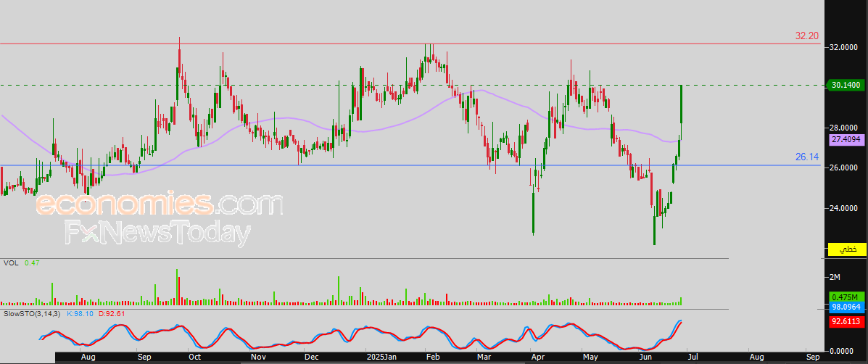Click the SlowSTO(3,14,3) indicator title

[x=33, y=314]
